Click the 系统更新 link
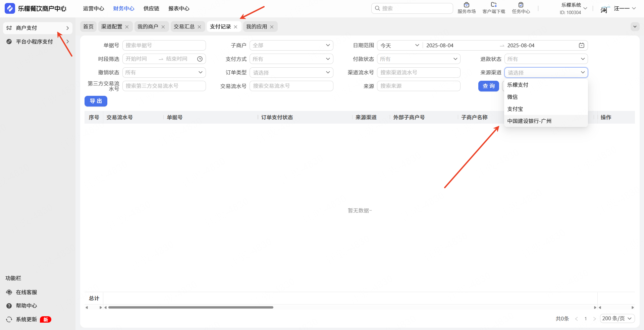This screenshot has width=644, height=330. (x=26, y=319)
